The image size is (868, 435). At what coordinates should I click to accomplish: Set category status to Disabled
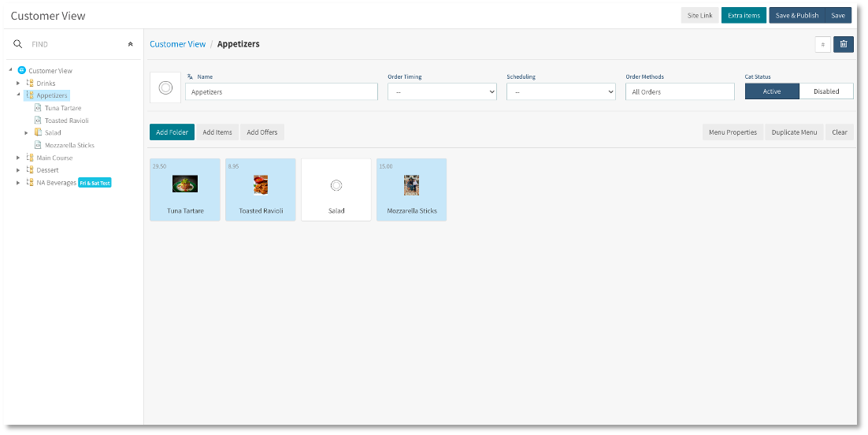point(825,91)
